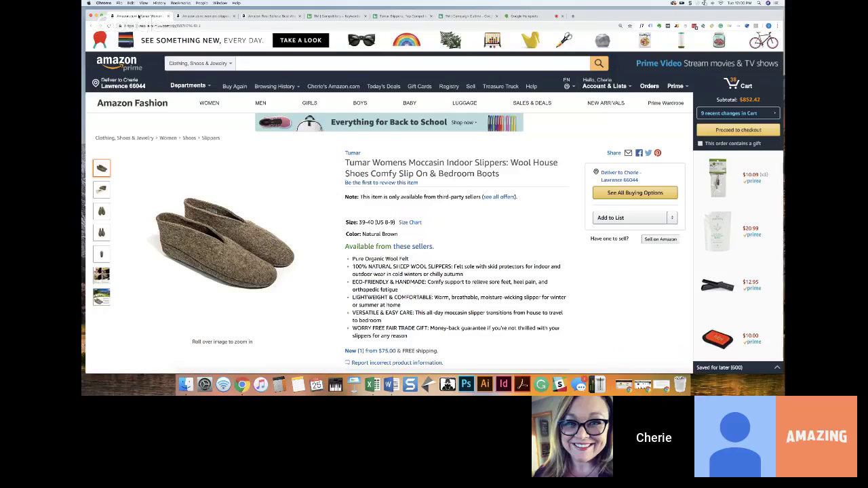Select the first slipper product thumbnail
Screen dimensions: 868x488
pyautogui.click(x=102, y=168)
